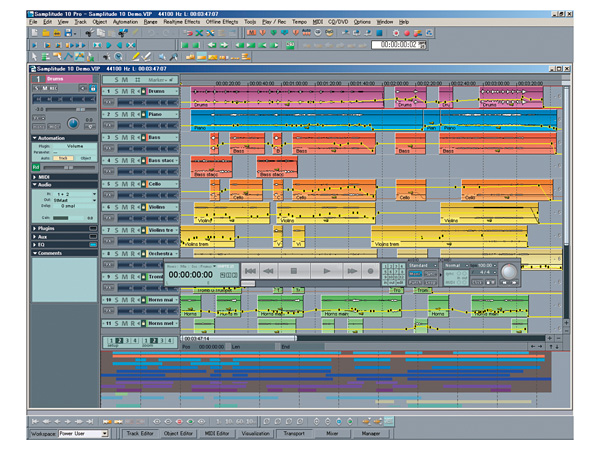Open the Tempo menu
The image size is (600, 450).
pos(299,22)
